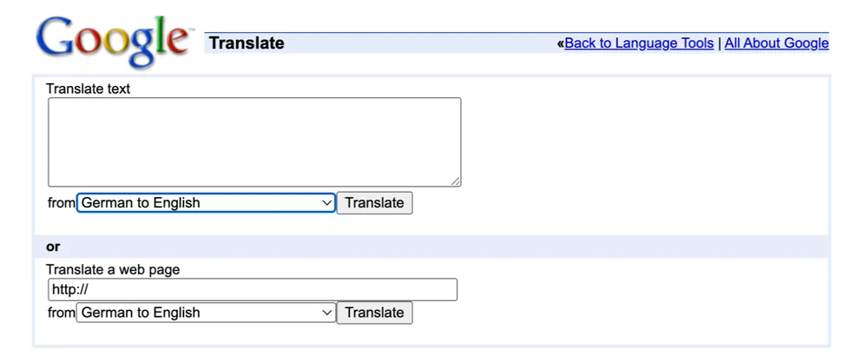Follow the Back to Language Tools link
Image resolution: width=868 pixels, height=362 pixels.
point(639,43)
